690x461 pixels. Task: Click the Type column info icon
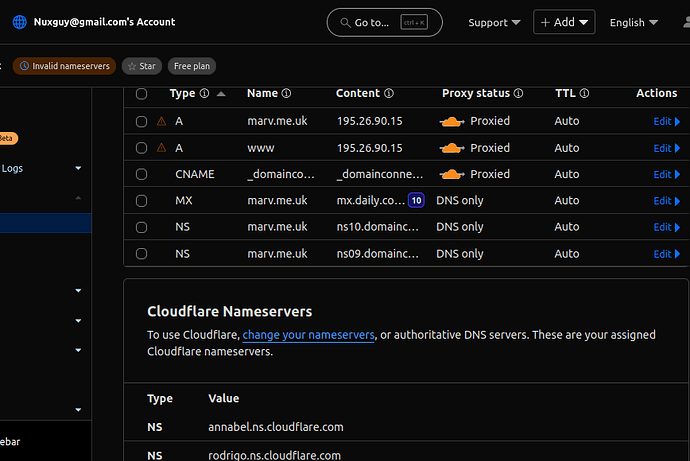click(204, 93)
